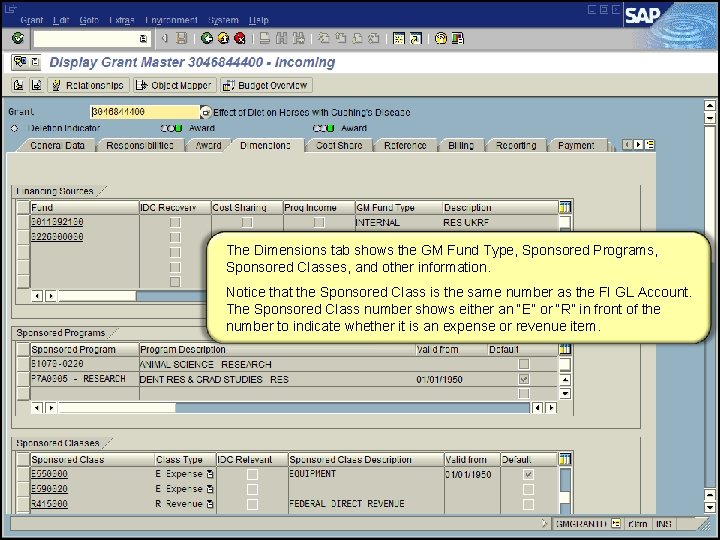720x540 pixels.
Task: Toggle IDC Relevant checkbox for R415300
Action: 252,504
